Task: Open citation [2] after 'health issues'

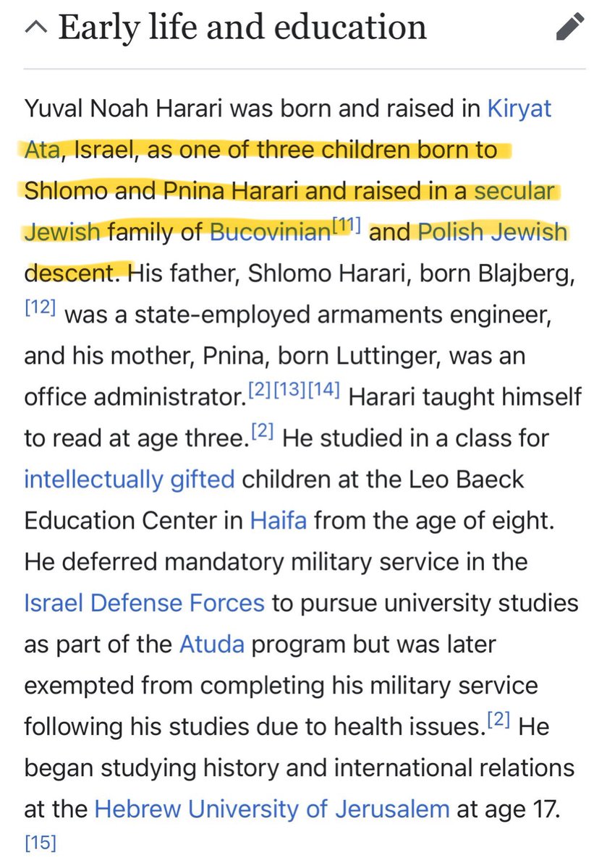Action: tap(500, 720)
